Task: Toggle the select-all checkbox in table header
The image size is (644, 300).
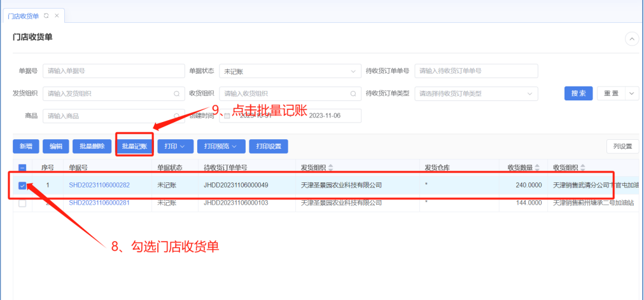Action: coord(22,168)
